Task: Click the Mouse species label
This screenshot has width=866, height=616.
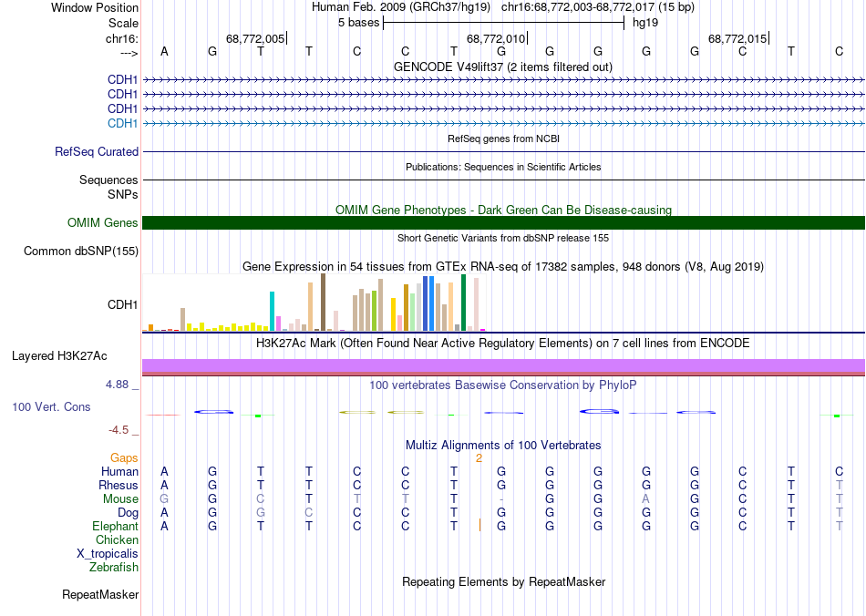Action: [120, 499]
